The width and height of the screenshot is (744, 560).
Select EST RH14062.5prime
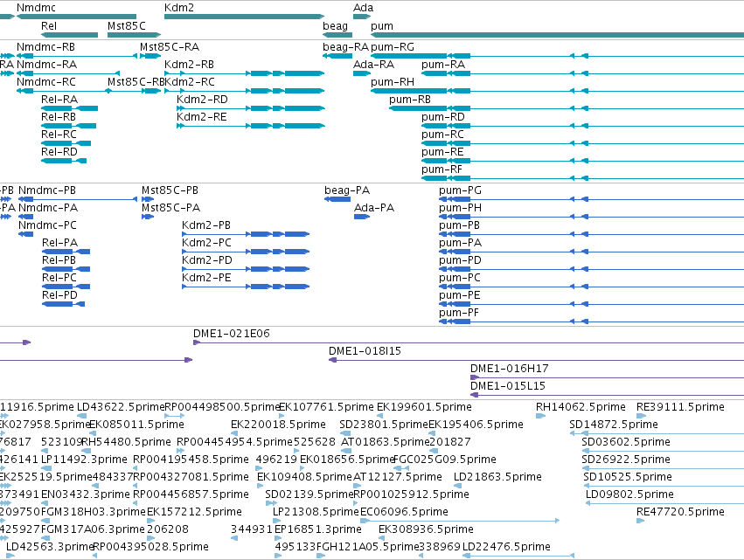[x=540, y=416]
